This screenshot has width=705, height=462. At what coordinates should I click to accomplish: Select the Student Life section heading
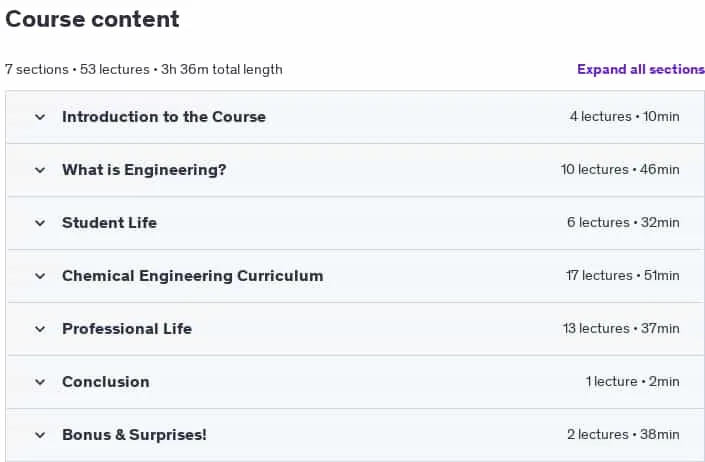pos(109,223)
